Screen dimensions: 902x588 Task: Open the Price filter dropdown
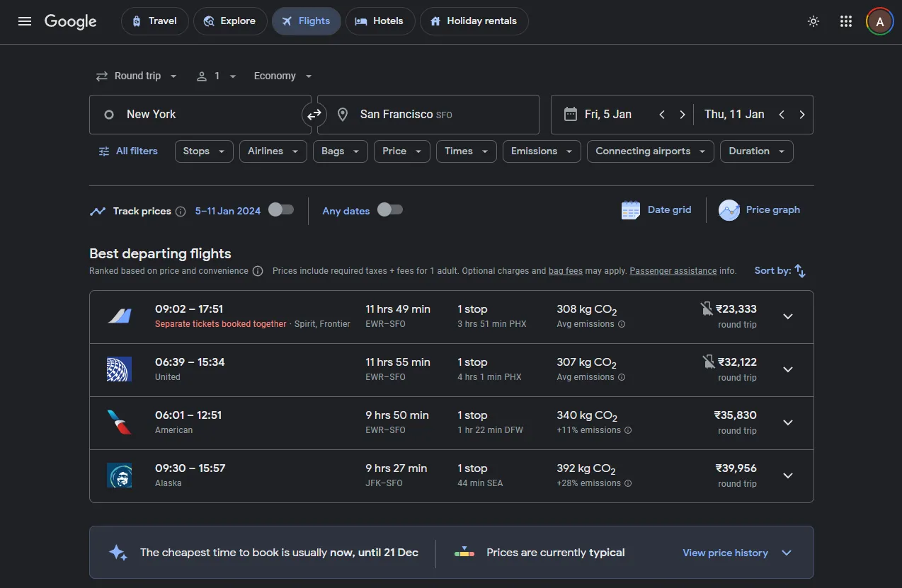point(402,151)
